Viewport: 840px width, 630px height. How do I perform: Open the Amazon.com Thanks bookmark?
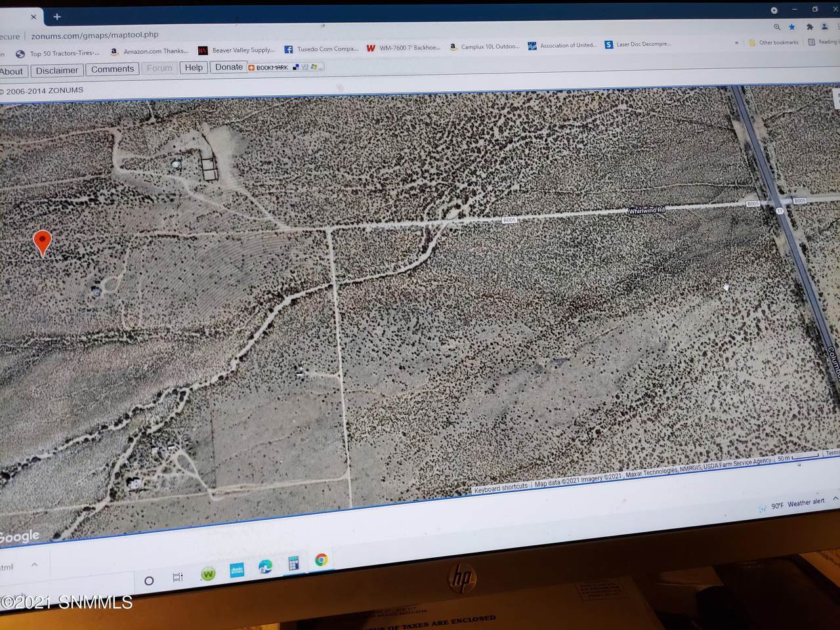click(x=149, y=51)
